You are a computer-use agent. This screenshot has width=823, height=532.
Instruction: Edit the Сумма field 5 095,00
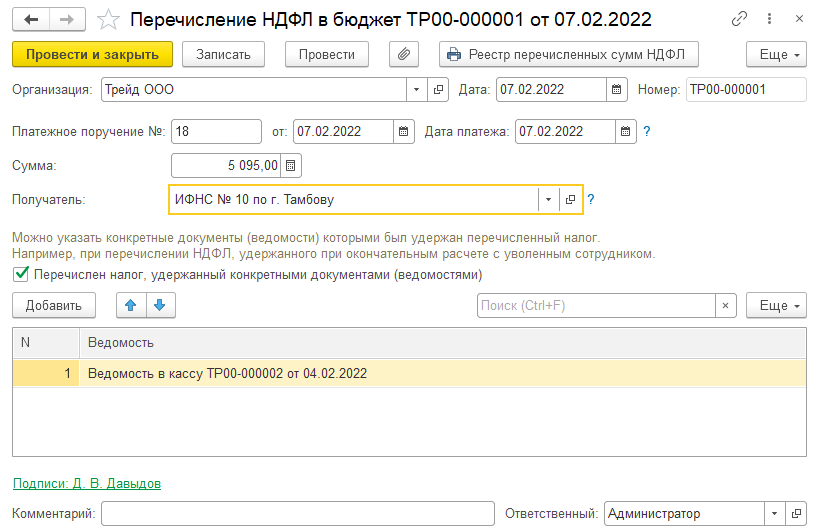226,166
